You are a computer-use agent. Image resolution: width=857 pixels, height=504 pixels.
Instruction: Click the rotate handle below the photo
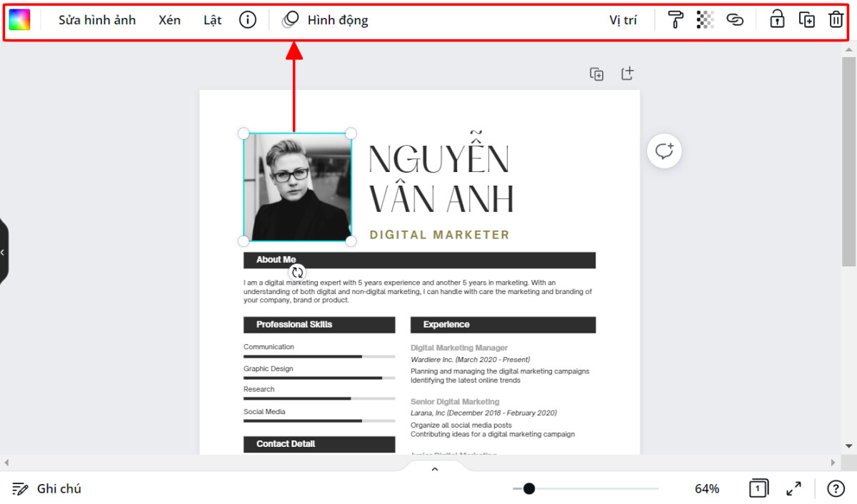(297, 272)
